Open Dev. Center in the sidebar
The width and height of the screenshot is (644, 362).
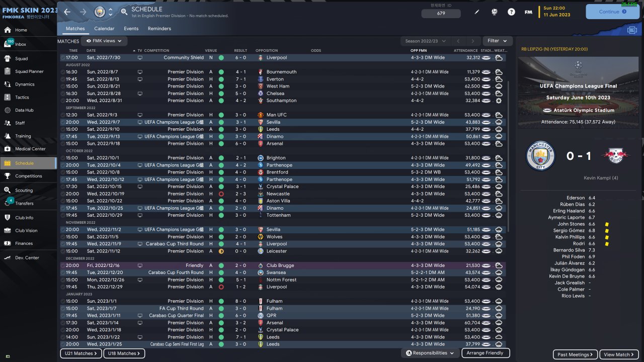pyautogui.click(x=28, y=258)
